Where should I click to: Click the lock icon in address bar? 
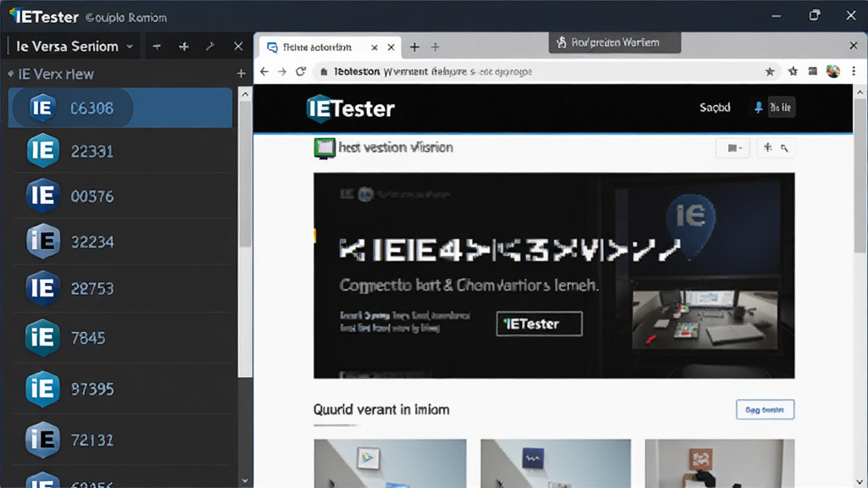click(324, 71)
